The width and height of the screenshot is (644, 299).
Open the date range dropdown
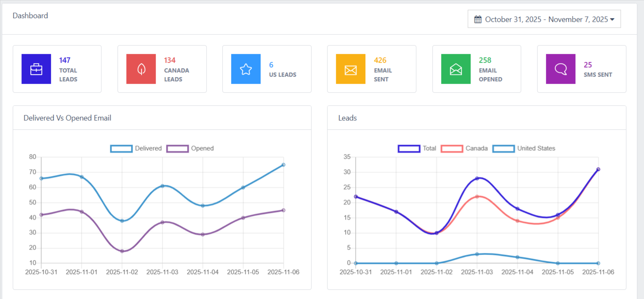coord(544,19)
